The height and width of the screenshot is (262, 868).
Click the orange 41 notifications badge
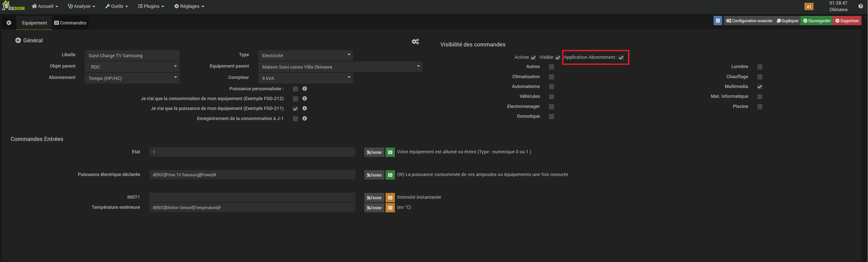tap(808, 7)
